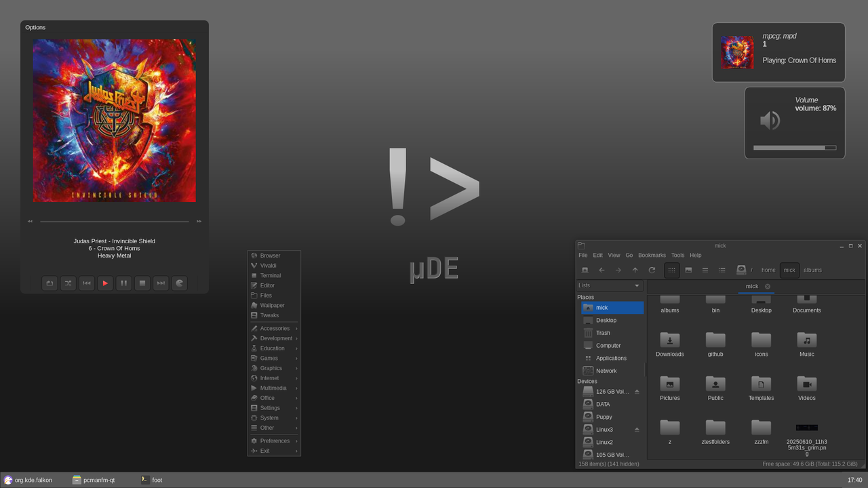Select the grim screenshot PNG file
Image resolution: width=868 pixels, height=488 pixels.
807,438
